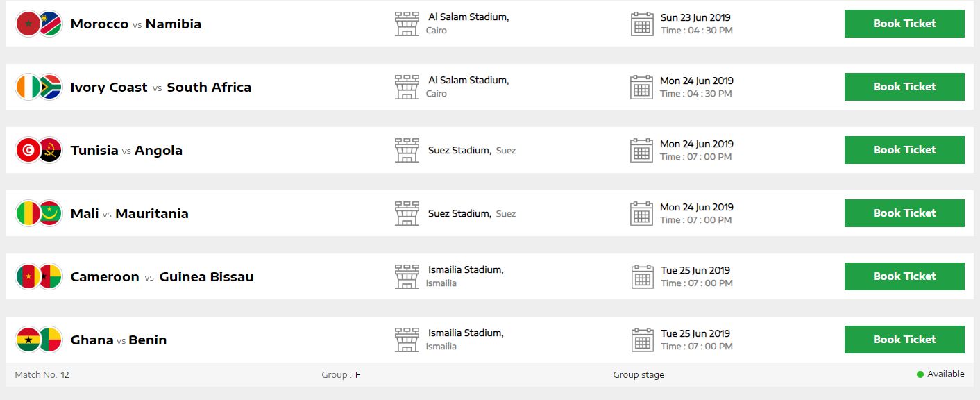The height and width of the screenshot is (400, 980).
Task: Book ticket for Ivory Coast vs South Africa
Action: pyautogui.click(x=904, y=87)
